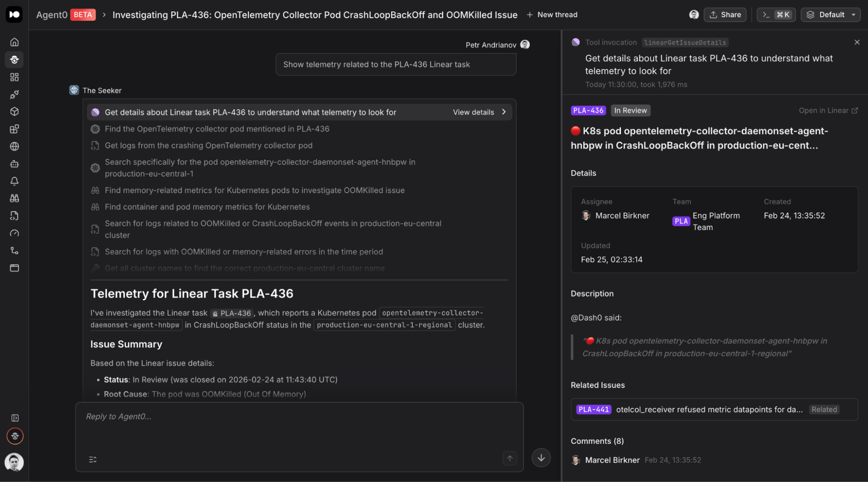Open the globe sidebar icon
868x482 pixels.
[x=14, y=146]
